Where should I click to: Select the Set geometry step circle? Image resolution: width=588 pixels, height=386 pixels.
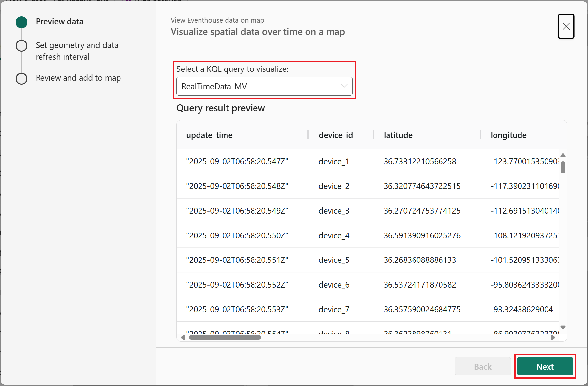pyautogui.click(x=22, y=46)
